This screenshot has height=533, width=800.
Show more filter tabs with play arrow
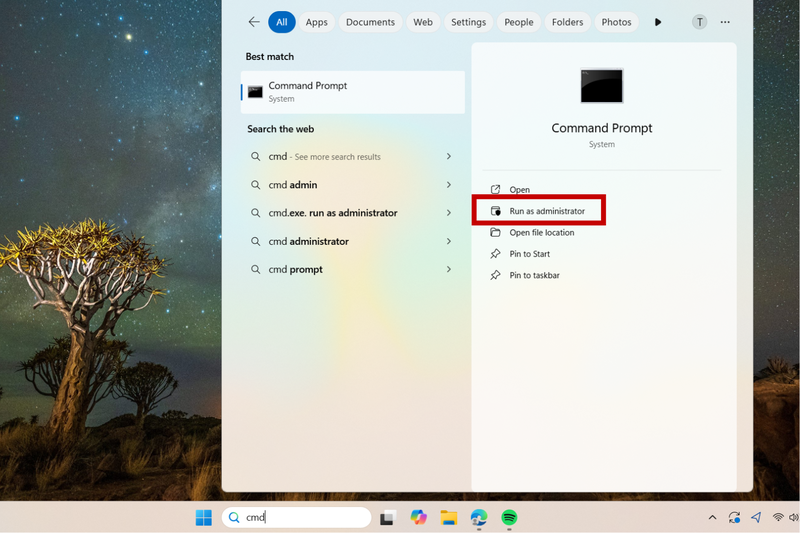click(658, 22)
